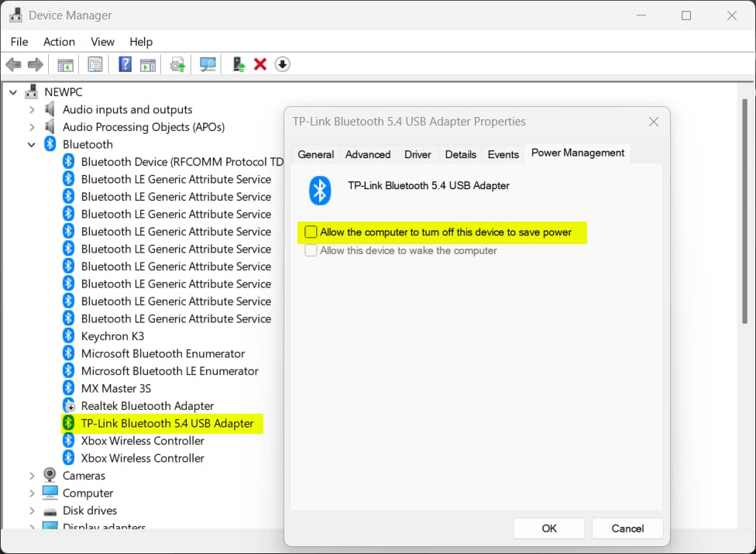
Task: Click the Computer category monitor icon
Action: pyautogui.click(x=50, y=493)
